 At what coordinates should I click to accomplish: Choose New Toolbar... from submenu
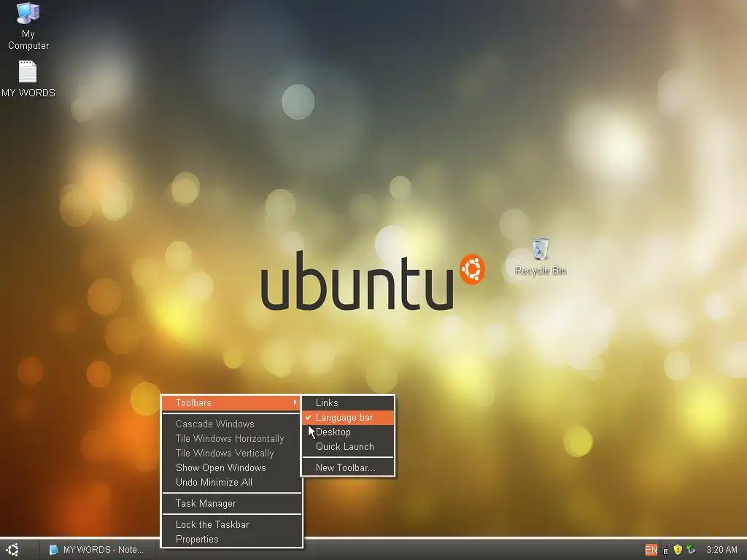pyautogui.click(x=348, y=467)
